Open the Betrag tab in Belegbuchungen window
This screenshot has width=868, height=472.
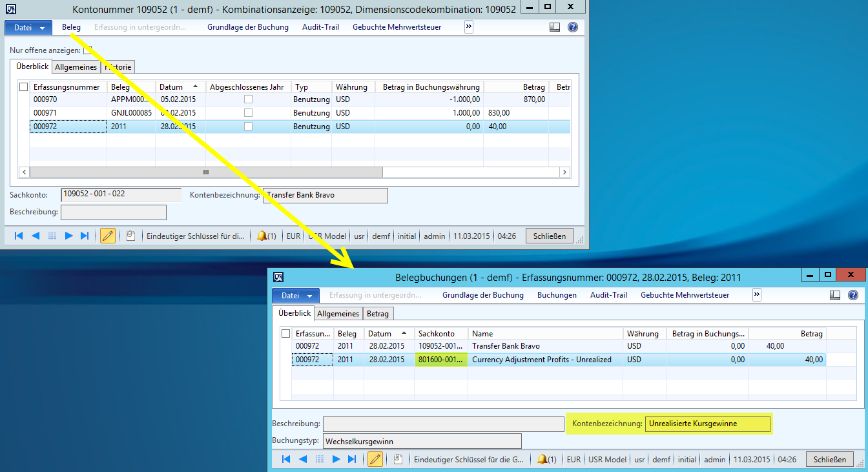pos(378,314)
